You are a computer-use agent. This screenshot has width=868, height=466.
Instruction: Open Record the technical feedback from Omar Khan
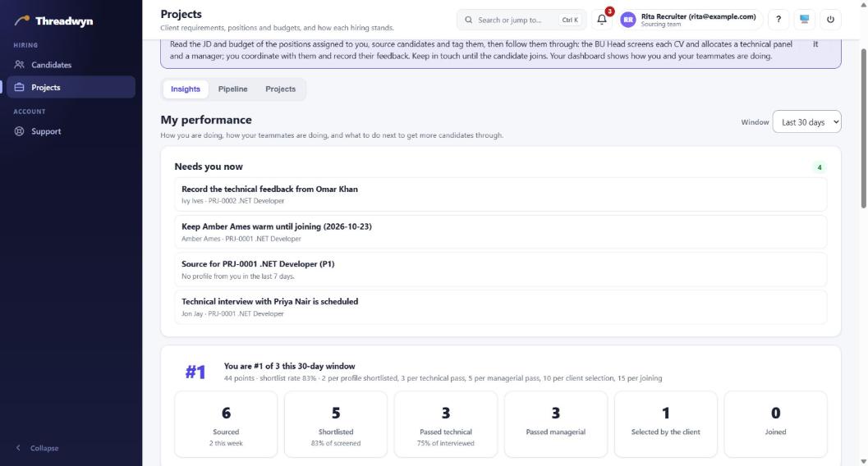pos(500,194)
